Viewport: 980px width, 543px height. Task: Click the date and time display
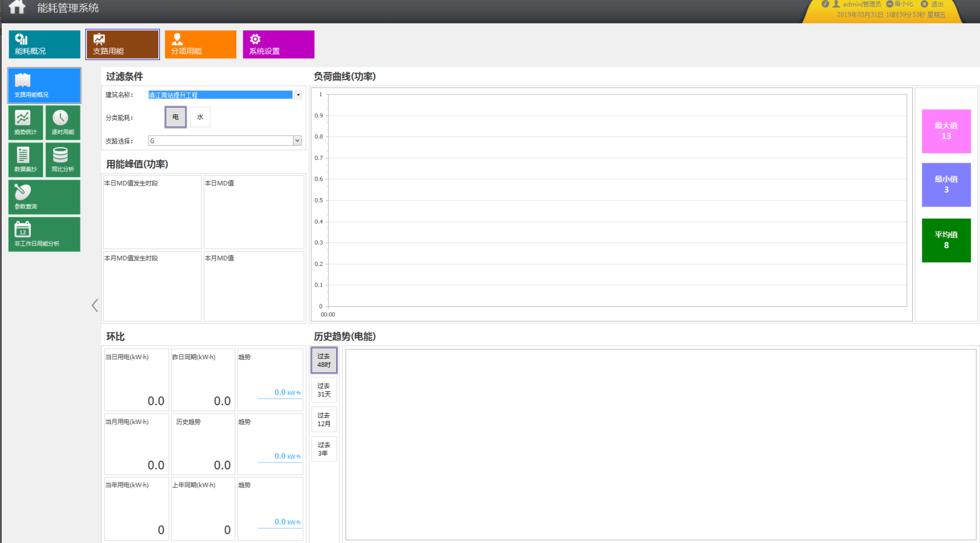click(x=891, y=15)
